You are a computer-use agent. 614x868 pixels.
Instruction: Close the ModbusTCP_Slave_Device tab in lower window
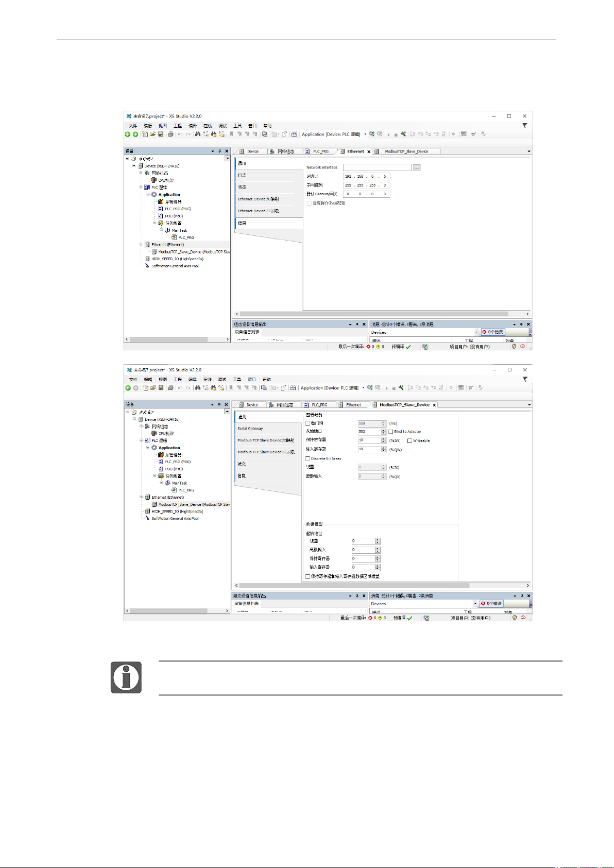(434, 405)
